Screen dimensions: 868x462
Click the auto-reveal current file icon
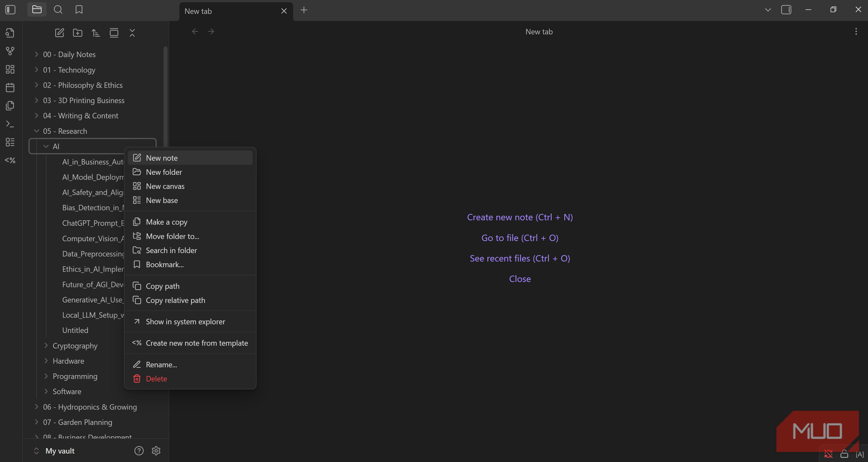coord(114,33)
